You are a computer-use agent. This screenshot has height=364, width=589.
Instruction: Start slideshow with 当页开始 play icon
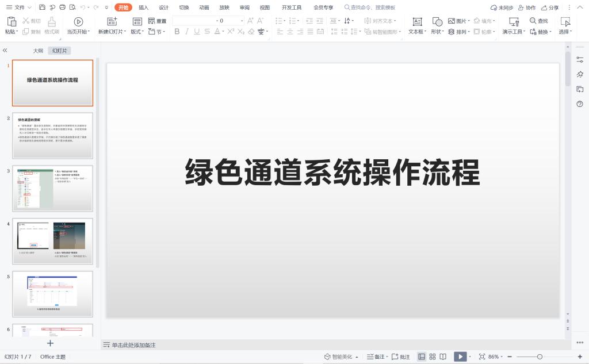coord(79,21)
